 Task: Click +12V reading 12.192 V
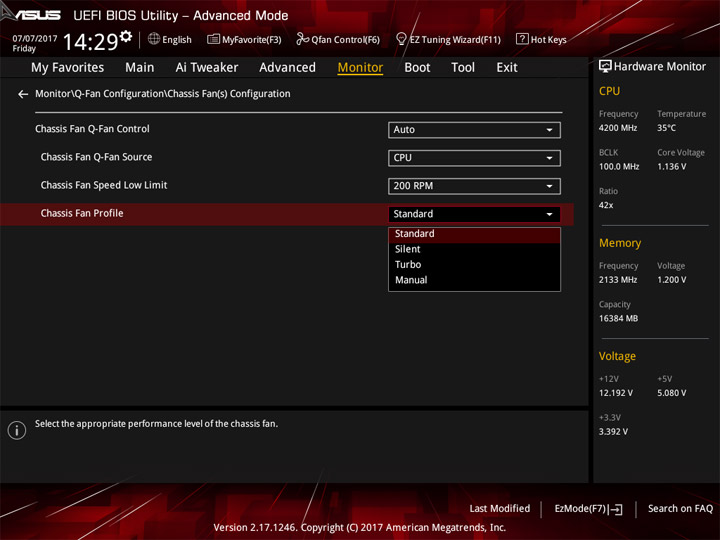(x=615, y=393)
